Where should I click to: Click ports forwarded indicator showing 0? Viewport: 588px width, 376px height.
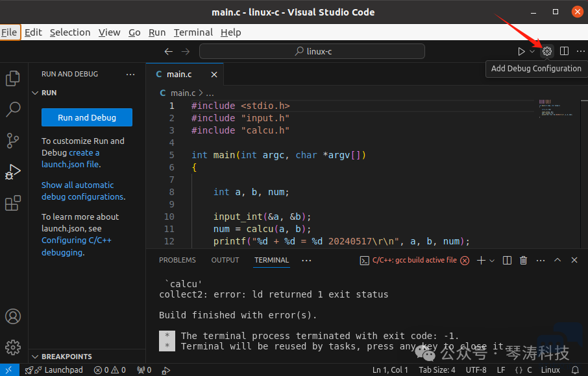[144, 370]
